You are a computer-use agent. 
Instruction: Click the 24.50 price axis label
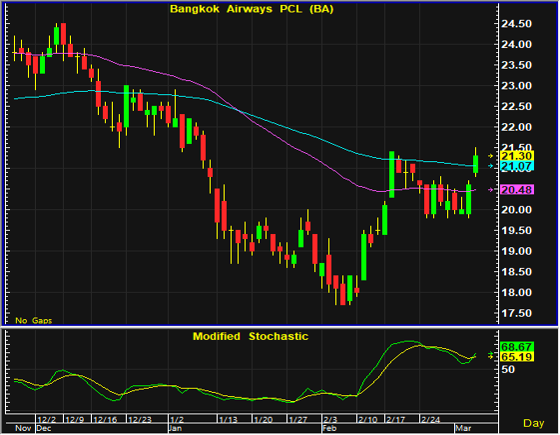[516, 24]
